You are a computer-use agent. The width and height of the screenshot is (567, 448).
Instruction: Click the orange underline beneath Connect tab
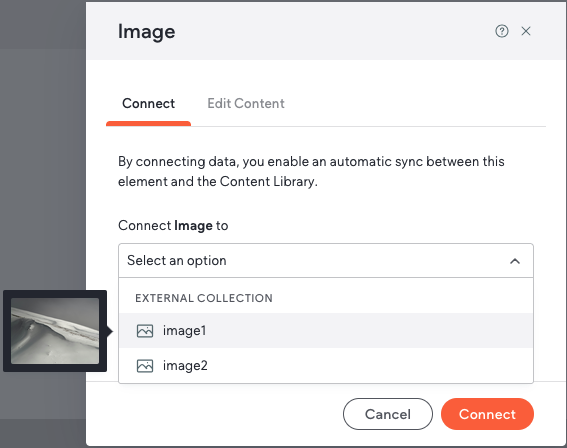click(x=148, y=123)
